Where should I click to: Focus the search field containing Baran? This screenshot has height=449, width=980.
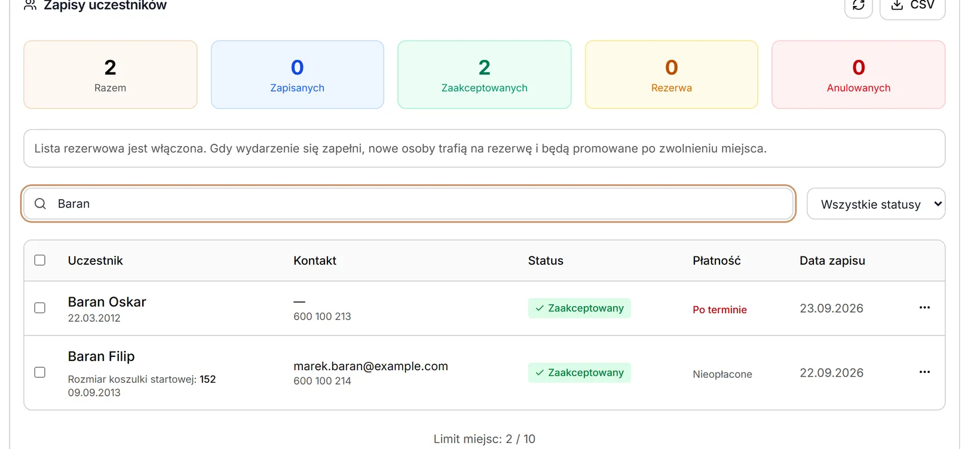408,204
